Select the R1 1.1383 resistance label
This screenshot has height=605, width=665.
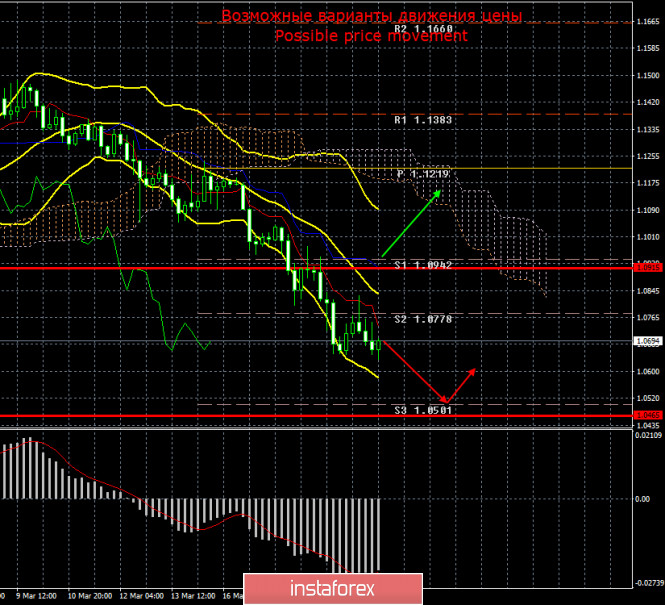click(423, 119)
